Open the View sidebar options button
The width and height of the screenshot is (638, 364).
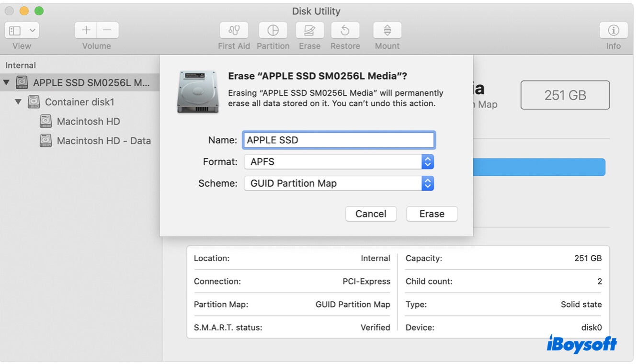point(22,30)
